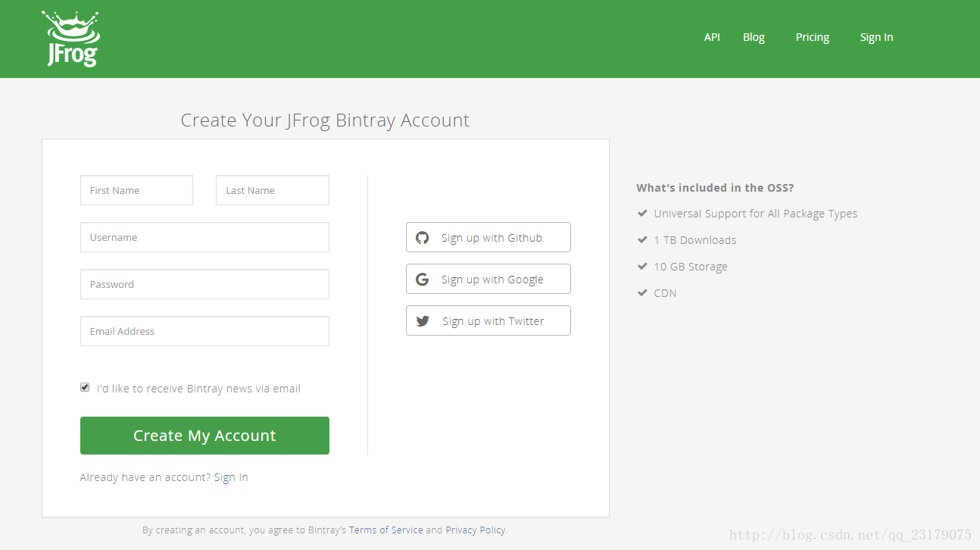Click the '1 TB Downloads' text

point(695,240)
